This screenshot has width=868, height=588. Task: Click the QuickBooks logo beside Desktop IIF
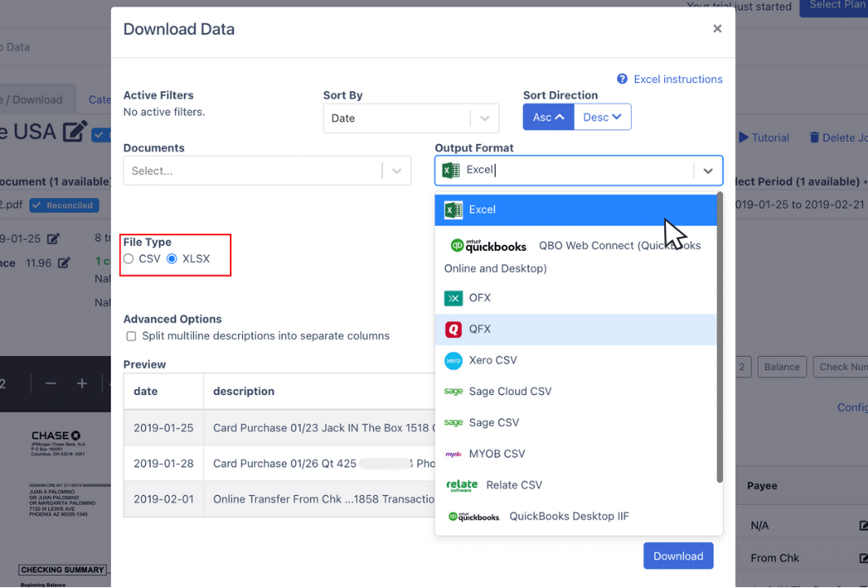[x=474, y=516]
